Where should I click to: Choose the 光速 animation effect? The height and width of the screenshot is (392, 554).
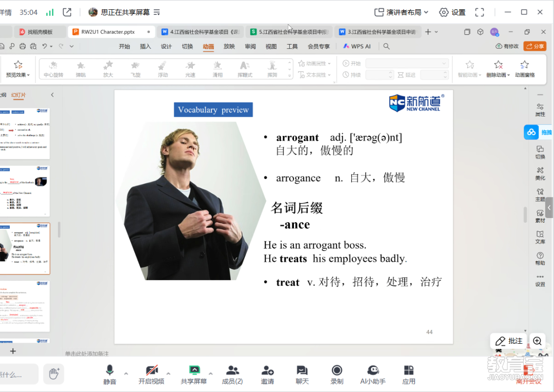[x=190, y=69]
